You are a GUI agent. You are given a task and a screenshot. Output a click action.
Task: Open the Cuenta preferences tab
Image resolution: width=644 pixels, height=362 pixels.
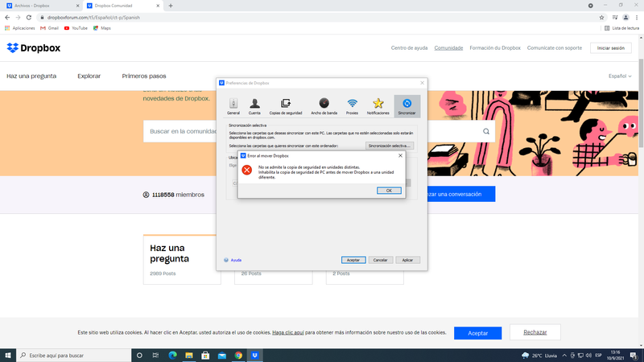[254, 106]
